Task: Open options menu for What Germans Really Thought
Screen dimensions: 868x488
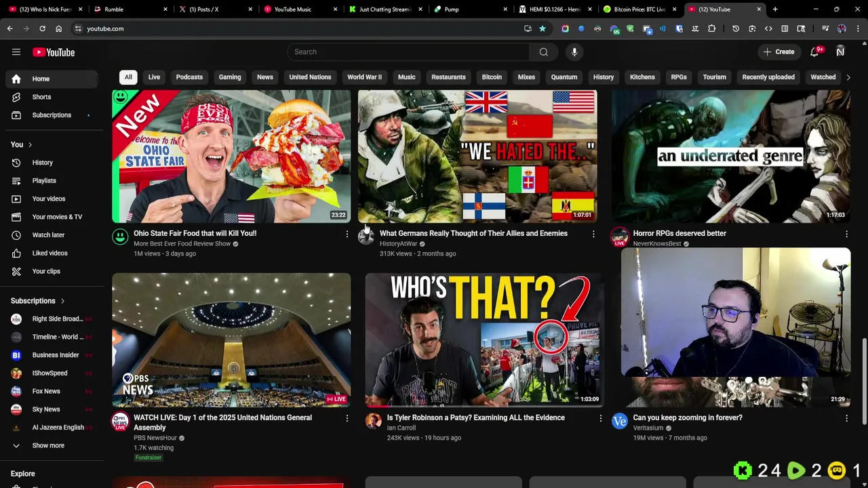Action: [x=593, y=235]
